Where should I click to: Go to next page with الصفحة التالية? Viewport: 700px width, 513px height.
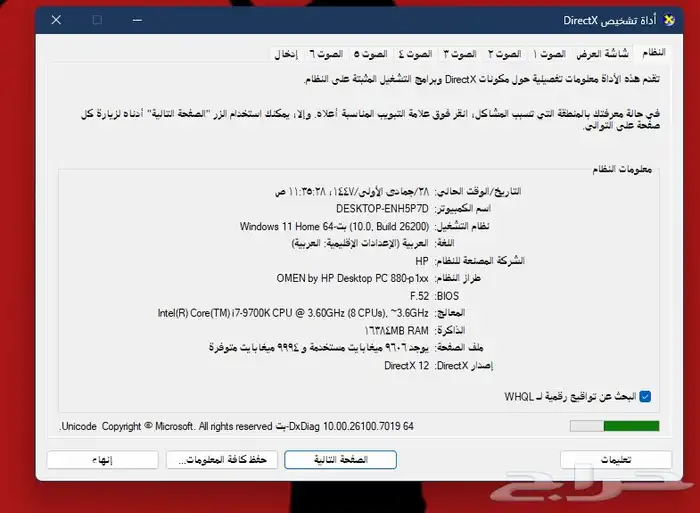coord(341,460)
